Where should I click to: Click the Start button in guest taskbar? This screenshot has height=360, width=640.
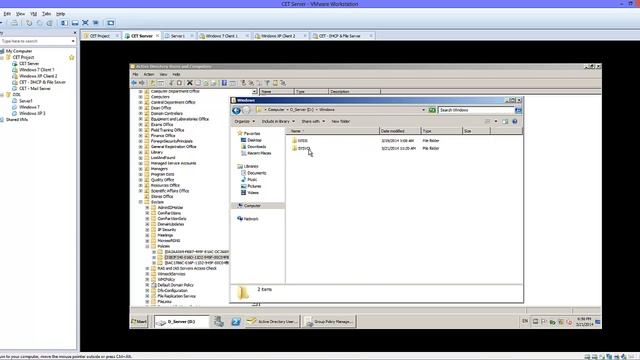coord(139,322)
